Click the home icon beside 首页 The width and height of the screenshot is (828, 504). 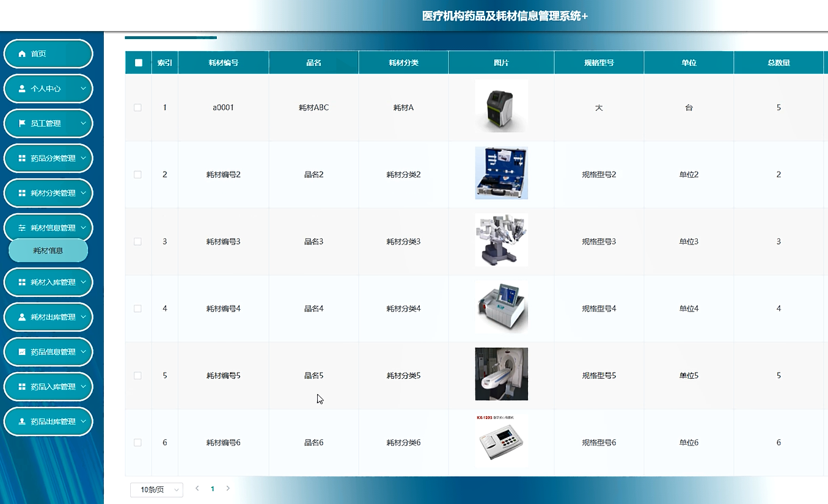[23, 54]
